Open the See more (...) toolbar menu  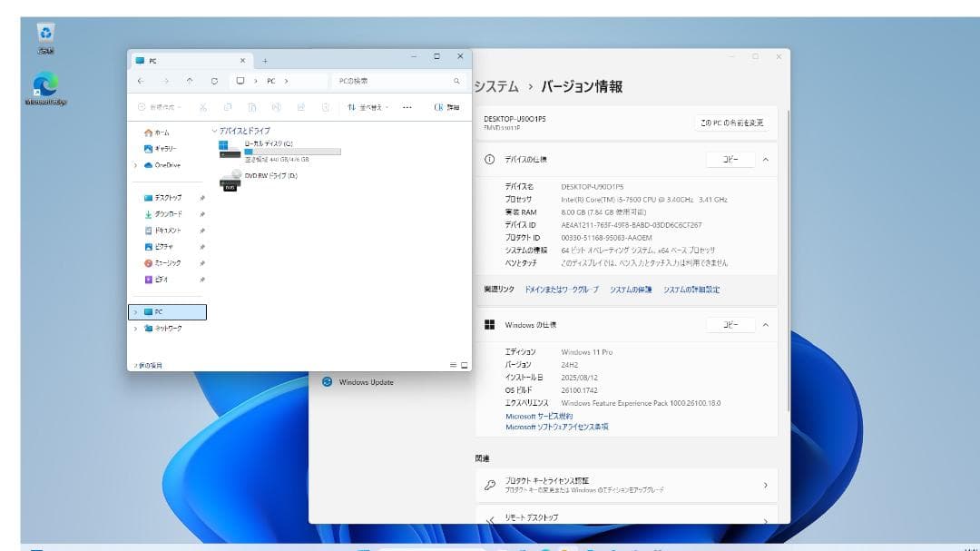(x=407, y=107)
